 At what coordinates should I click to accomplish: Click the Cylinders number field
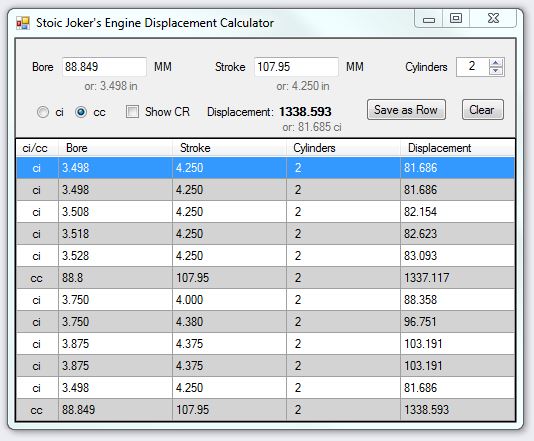point(473,66)
